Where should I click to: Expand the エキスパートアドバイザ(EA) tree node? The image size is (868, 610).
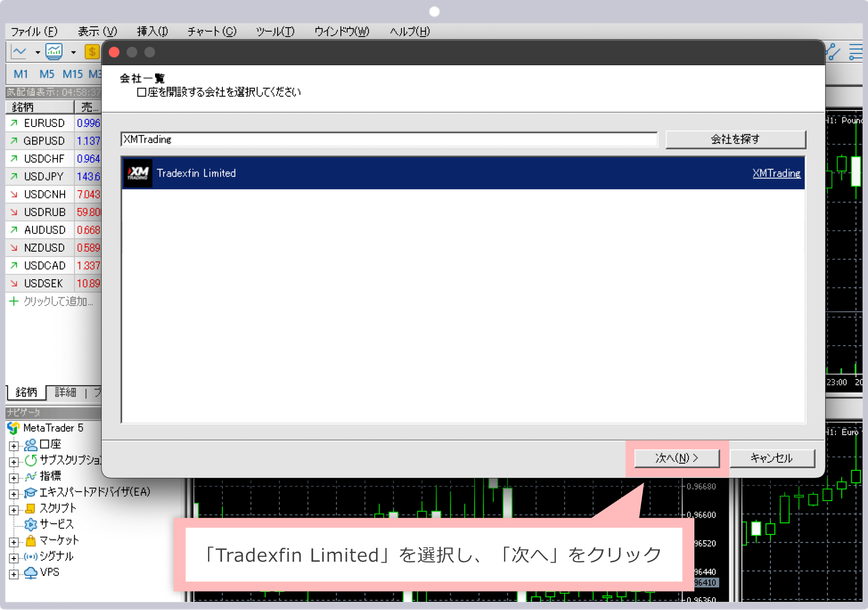pos(14,494)
